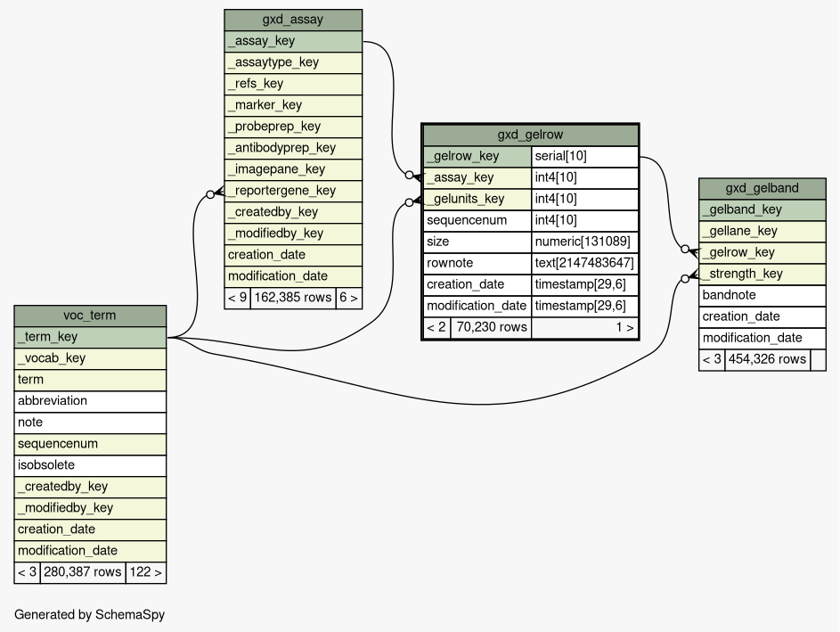Click the '122 >' children count in voc_term
This screenshot has height=632, width=840.
point(145,572)
